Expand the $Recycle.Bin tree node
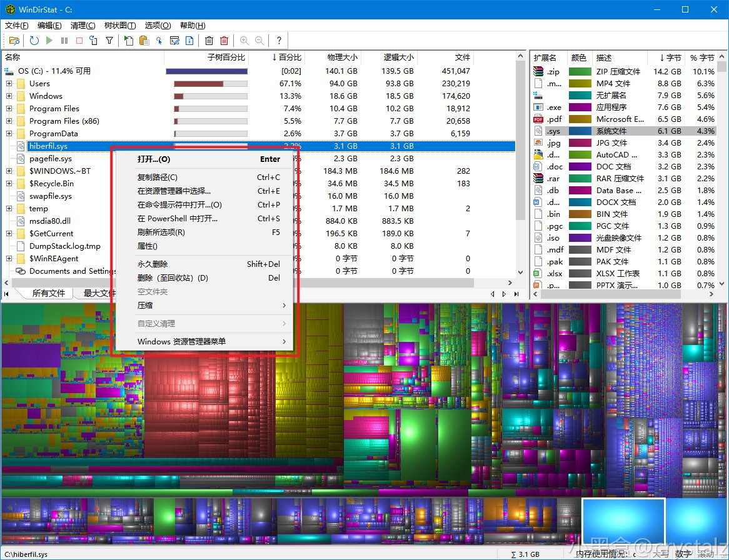 tap(9, 184)
